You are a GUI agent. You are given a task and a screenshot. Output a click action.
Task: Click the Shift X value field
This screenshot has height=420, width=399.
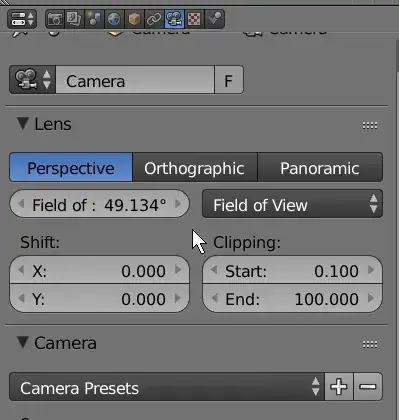pyautogui.click(x=100, y=270)
